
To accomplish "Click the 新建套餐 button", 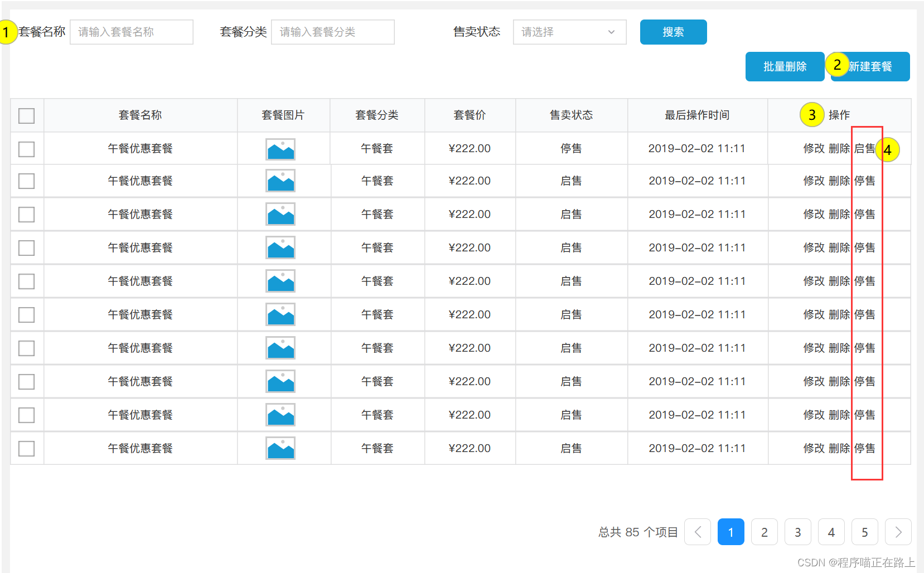I will point(870,66).
